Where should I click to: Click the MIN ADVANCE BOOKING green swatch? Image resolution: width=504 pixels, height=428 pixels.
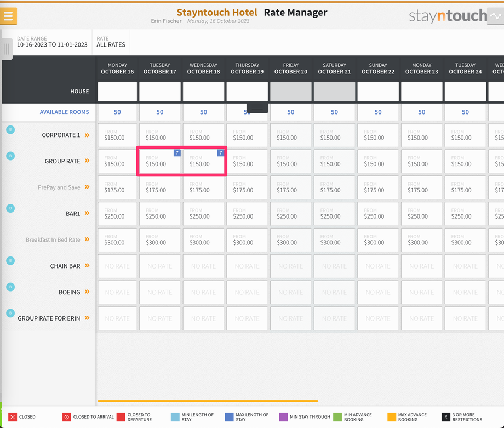point(337,417)
